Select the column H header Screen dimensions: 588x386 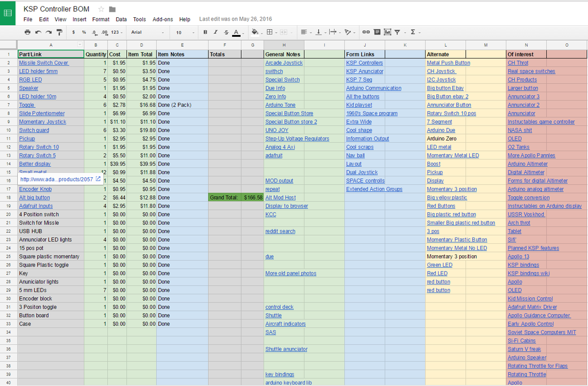pyautogui.click(x=284, y=45)
